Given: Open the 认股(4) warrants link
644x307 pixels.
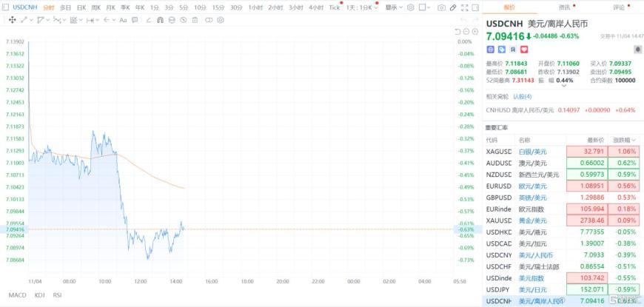Looking at the screenshot, I should point(523,96).
